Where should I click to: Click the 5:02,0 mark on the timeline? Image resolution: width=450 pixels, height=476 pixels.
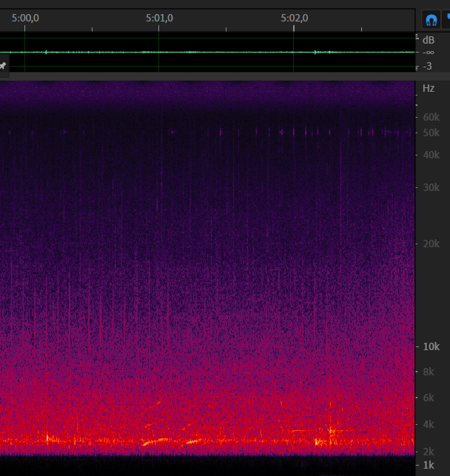pos(294,19)
